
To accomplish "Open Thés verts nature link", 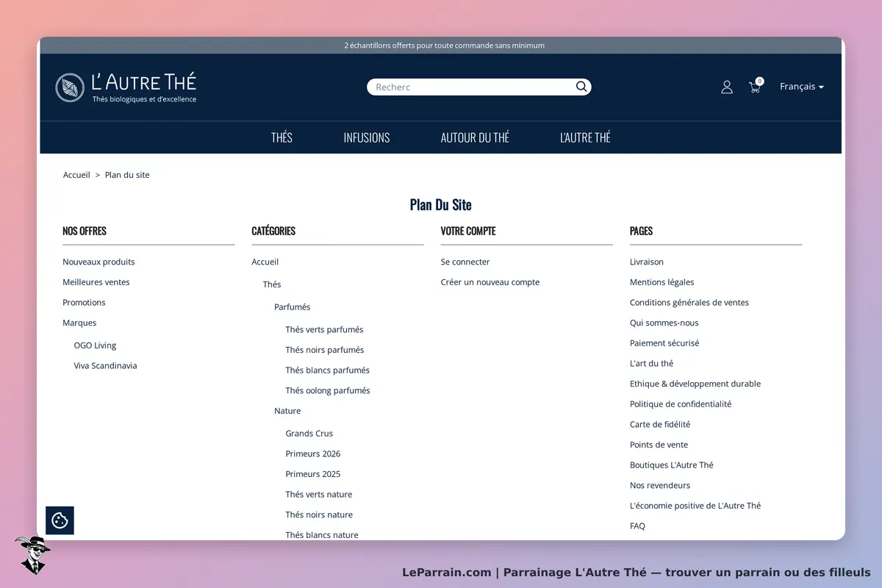I will pyautogui.click(x=319, y=495).
